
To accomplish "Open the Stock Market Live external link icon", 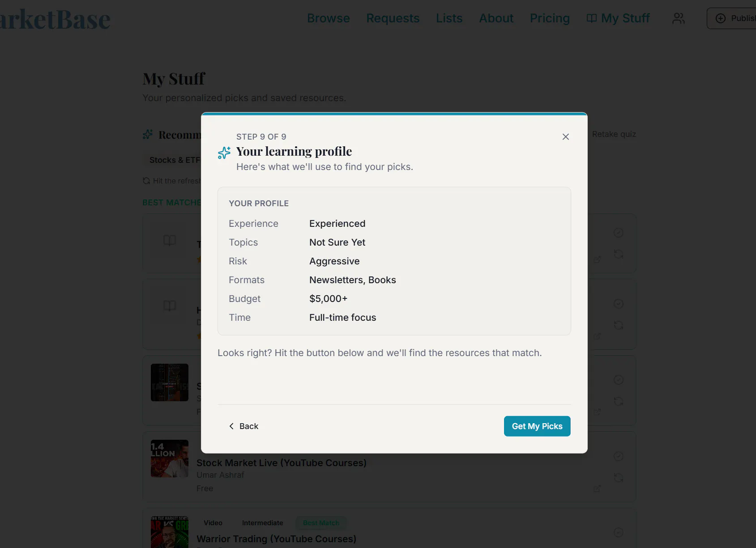I will tap(597, 489).
